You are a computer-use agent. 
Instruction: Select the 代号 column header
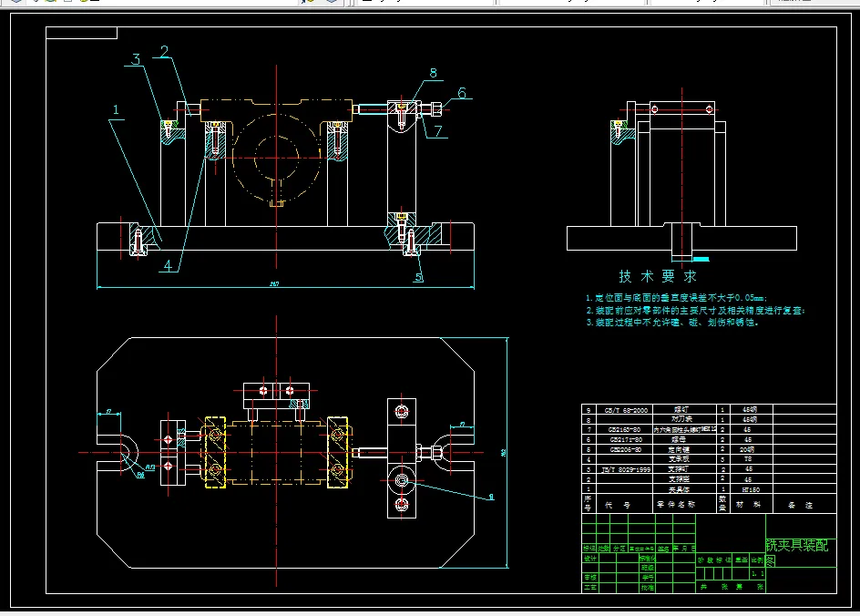coord(618,505)
